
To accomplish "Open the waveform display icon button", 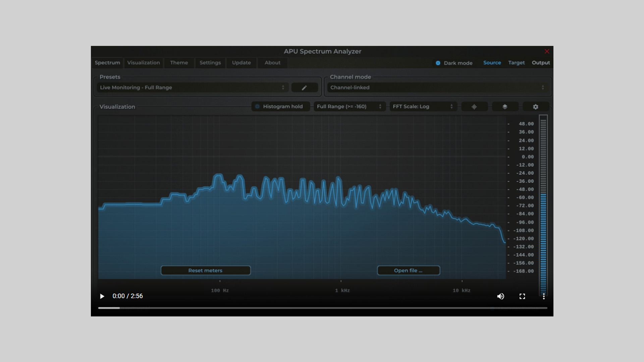I will [x=474, y=107].
